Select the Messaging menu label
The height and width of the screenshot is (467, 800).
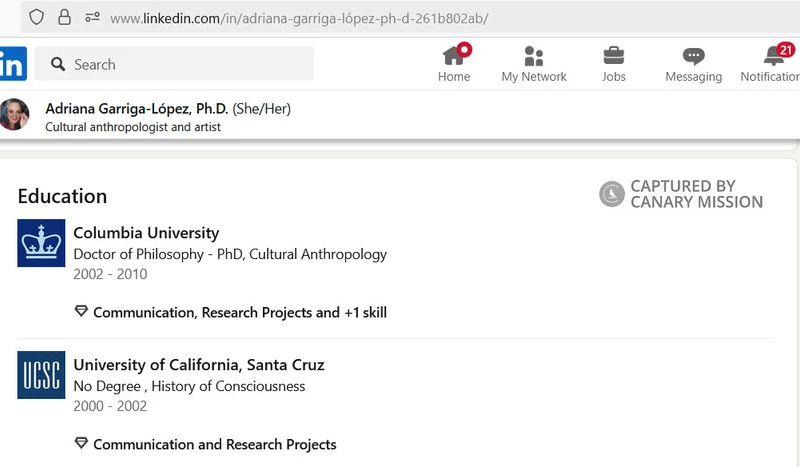693,77
